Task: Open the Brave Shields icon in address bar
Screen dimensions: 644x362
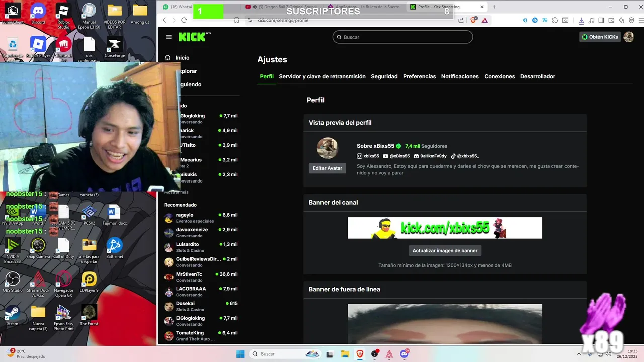Action: coord(473,20)
